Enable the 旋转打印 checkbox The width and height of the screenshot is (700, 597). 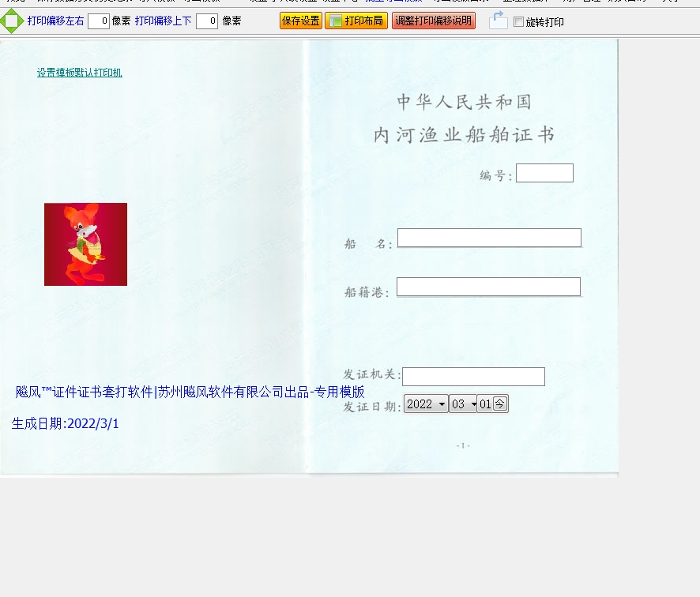(518, 22)
